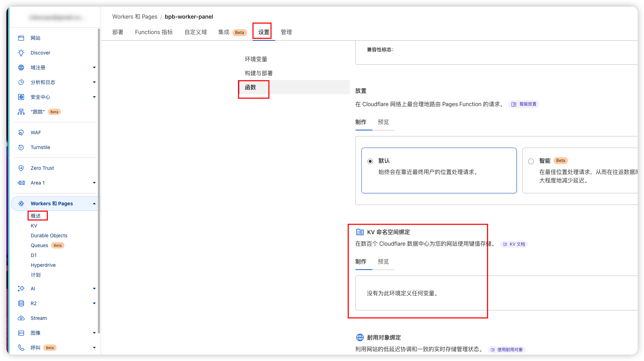This screenshot has width=644, height=361.
Task: Open the 管理 tab
Action: click(286, 32)
